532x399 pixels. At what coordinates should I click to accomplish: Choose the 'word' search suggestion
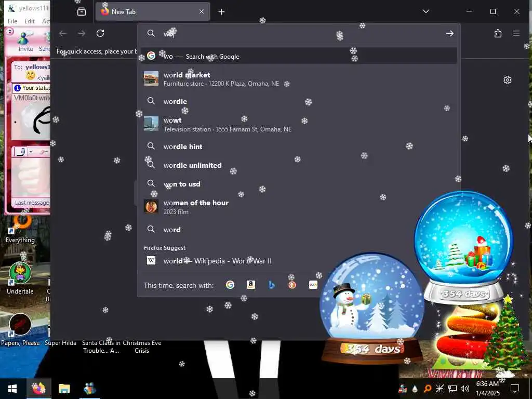click(x=299, y=230)
